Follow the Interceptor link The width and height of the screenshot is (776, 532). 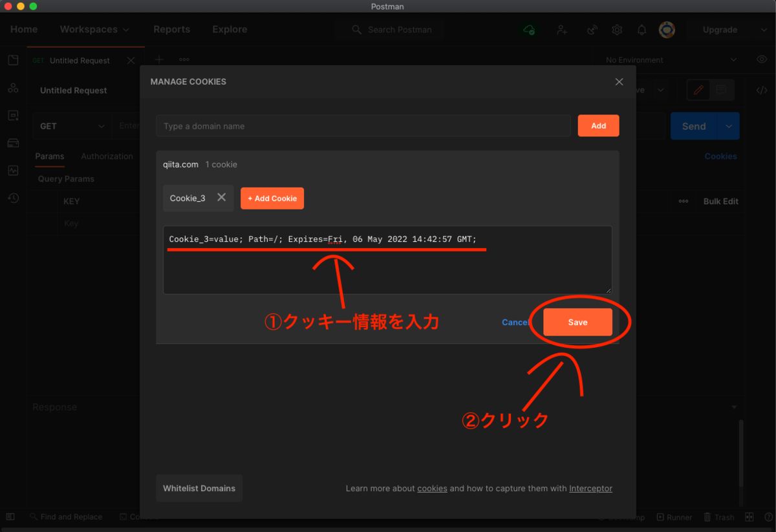pyautogui.click(x=590, y=489)
